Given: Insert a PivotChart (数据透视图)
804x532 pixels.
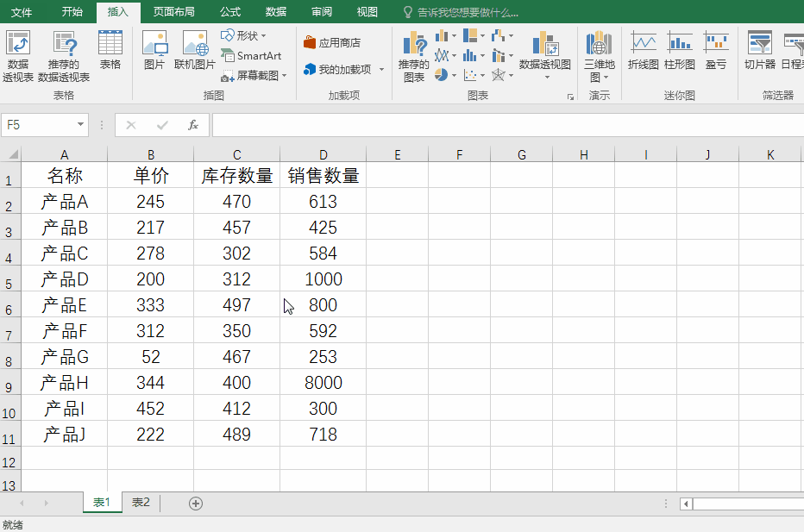Looking at the screenshot, I should 544,50.
